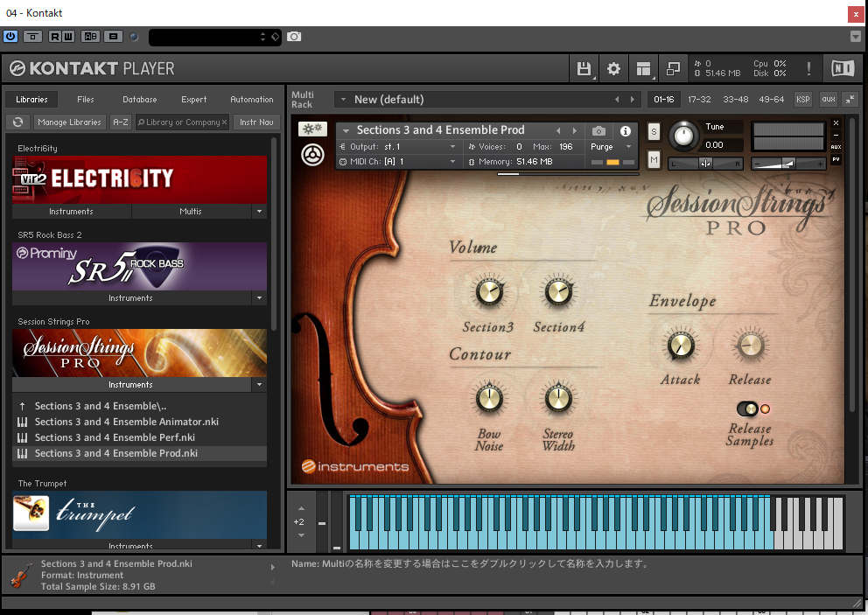Viewport: 868px width, 615px height.
Task: Click the refresh libraries icon
Action: [x=18, y=122]
